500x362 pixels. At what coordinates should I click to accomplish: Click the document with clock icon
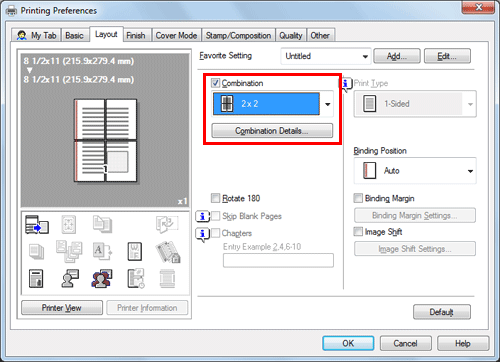[x=136, y=278]
